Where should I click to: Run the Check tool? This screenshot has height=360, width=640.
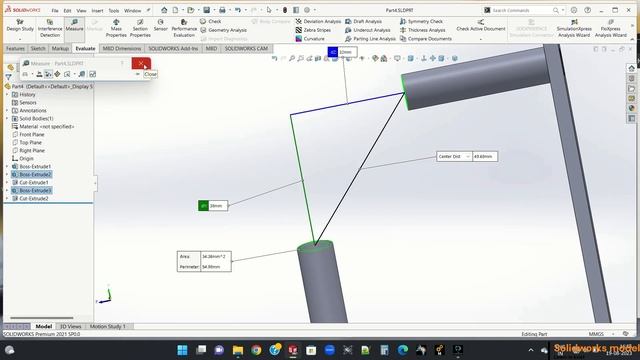coord(211,21)
